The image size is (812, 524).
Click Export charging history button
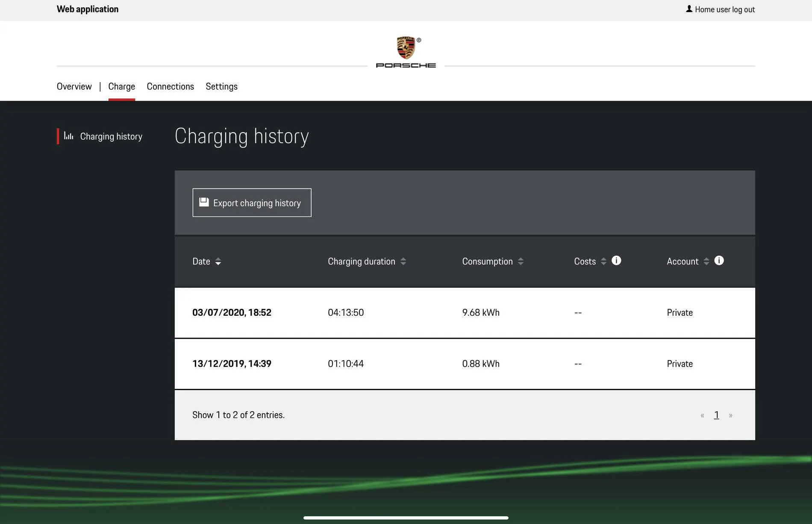(x=252, y=203)
